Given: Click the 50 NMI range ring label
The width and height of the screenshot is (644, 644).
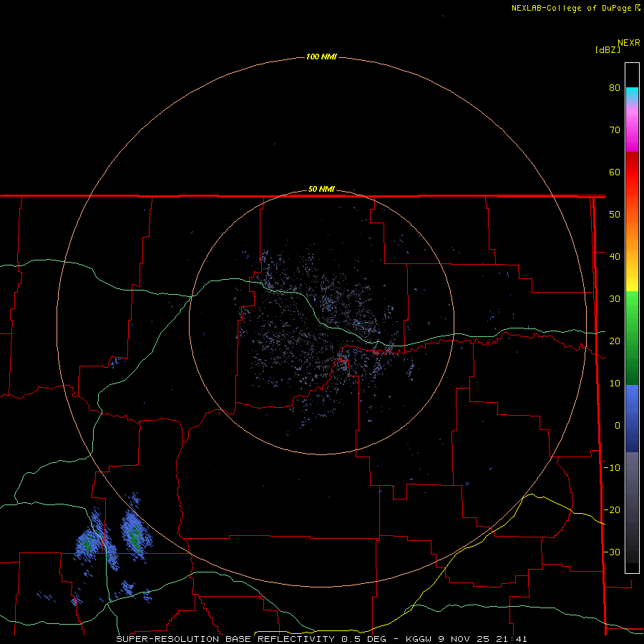Looking at the screenshot, I should (x=321, y=190).
